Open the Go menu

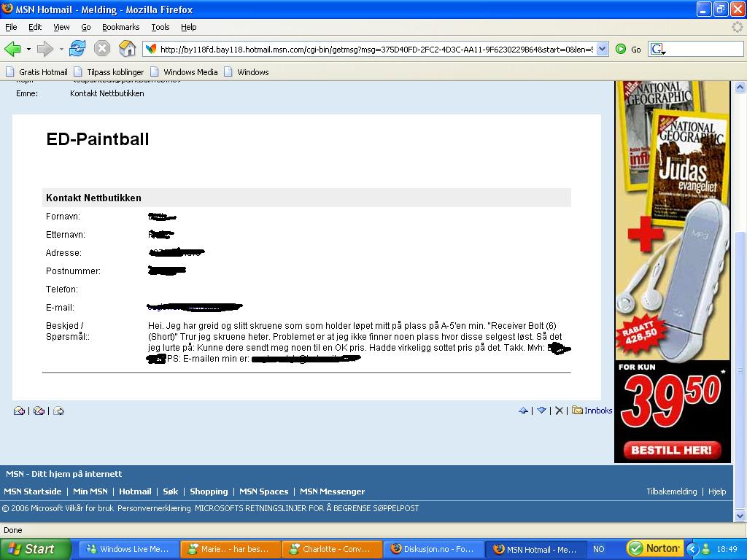coord(86,27)
